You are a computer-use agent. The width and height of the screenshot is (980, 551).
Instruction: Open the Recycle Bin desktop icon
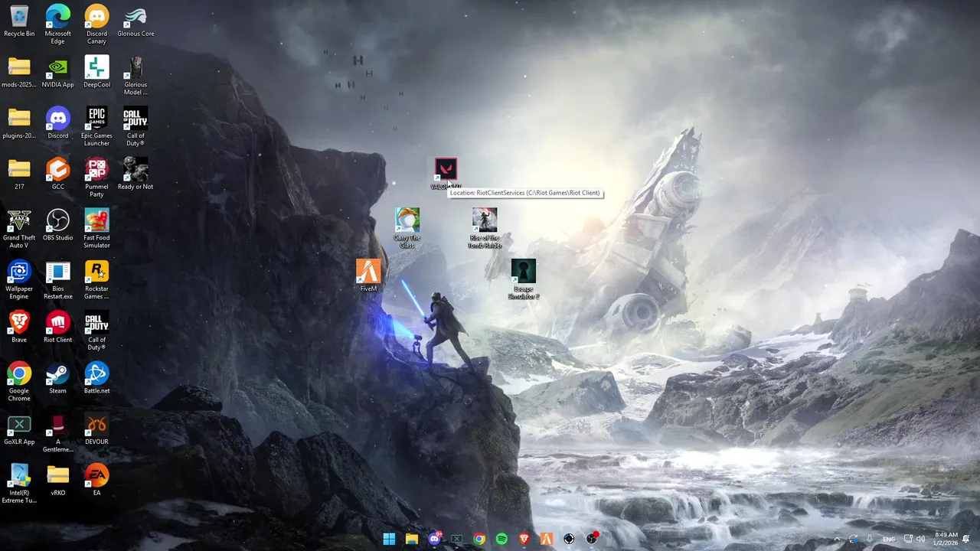[19, 21]
